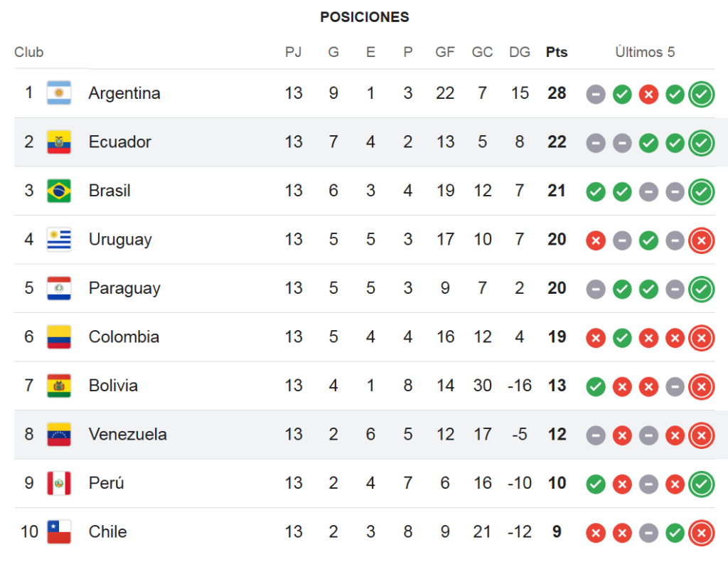Select the Últimos 5 column header
The height and width of the screenshot is (567, 728).
645,52
